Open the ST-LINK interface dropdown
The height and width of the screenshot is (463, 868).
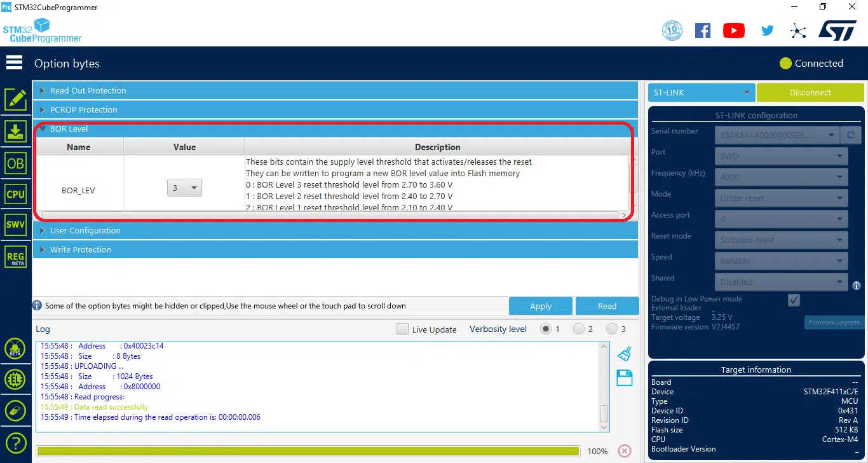(702, 92)
